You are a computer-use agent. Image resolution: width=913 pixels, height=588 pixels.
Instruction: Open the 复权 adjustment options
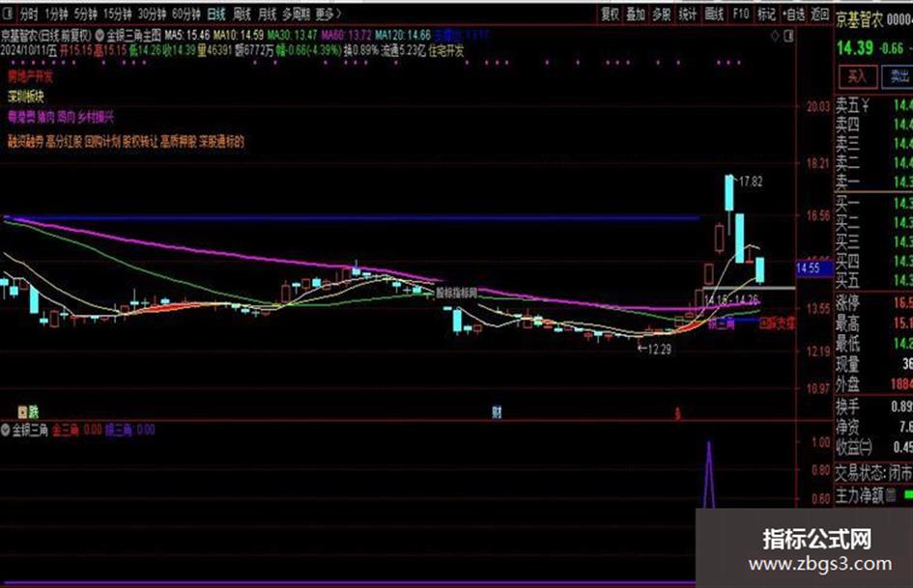[x=610, y=14]
